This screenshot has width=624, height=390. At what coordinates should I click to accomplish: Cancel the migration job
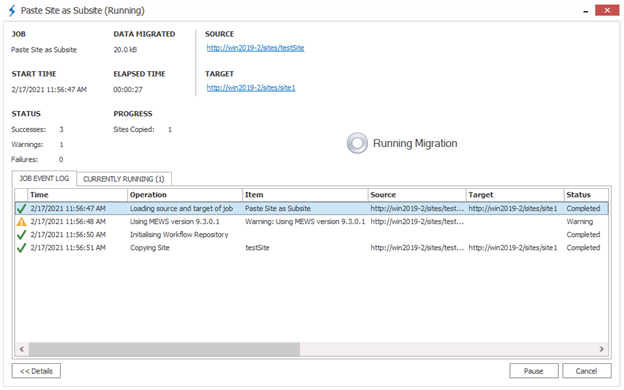587,371
